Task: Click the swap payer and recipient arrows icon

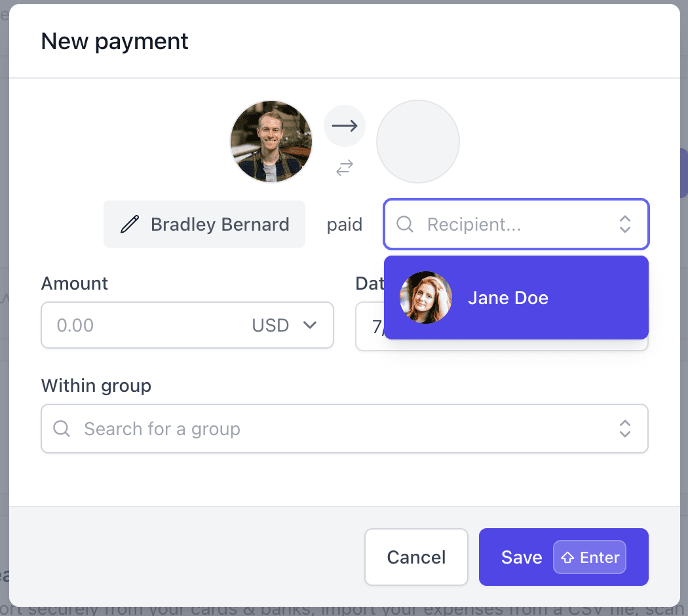Action: pos(345,168)
